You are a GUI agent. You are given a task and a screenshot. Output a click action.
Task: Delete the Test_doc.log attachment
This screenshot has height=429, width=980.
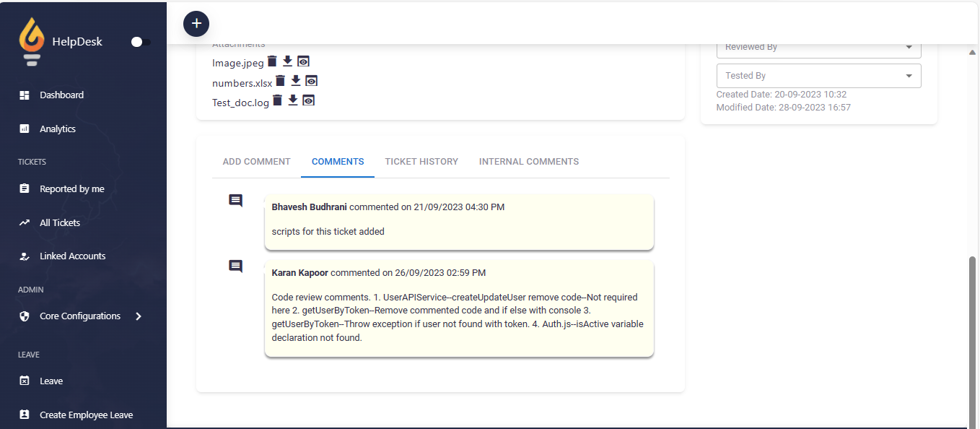coord(277,100)
